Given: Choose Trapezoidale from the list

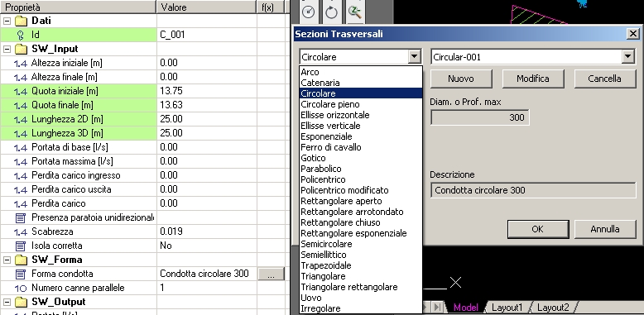Looking at the screenshot, I should [x=361, y=265].
